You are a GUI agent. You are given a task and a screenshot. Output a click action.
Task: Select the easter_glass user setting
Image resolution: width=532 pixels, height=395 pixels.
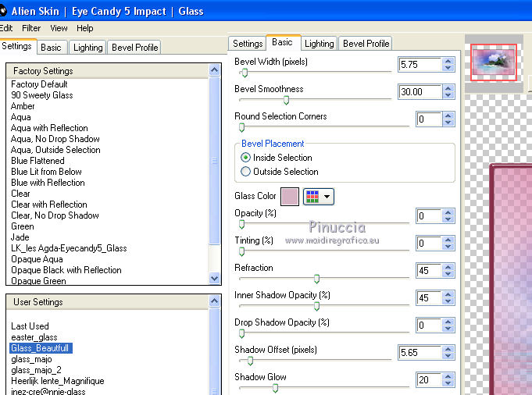pos(34,337)
